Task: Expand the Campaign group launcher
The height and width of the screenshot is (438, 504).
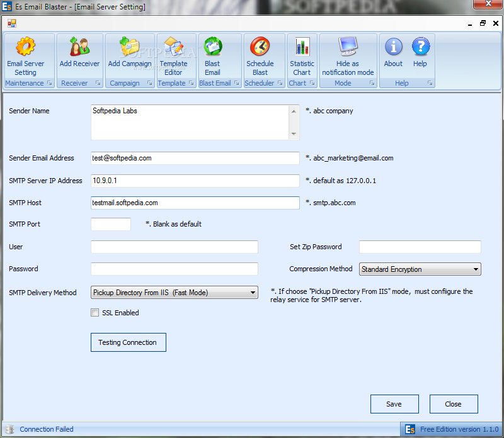Action: click(149, 83)
